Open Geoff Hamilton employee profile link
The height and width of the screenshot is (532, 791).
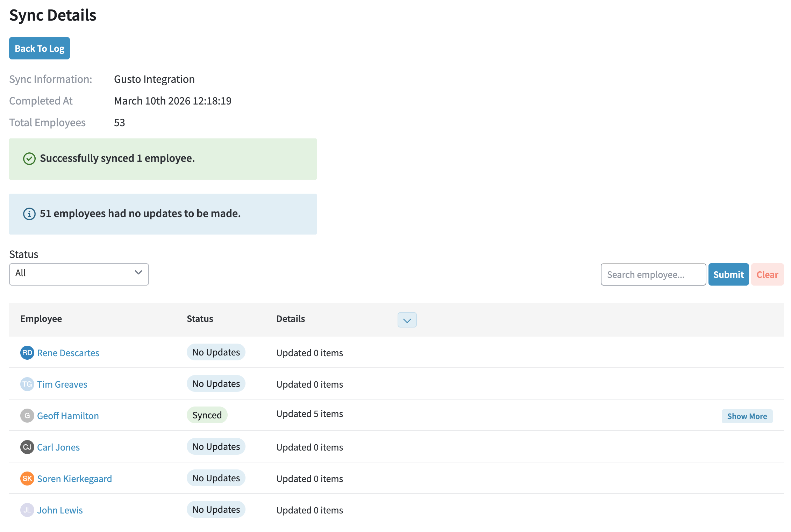68,416
